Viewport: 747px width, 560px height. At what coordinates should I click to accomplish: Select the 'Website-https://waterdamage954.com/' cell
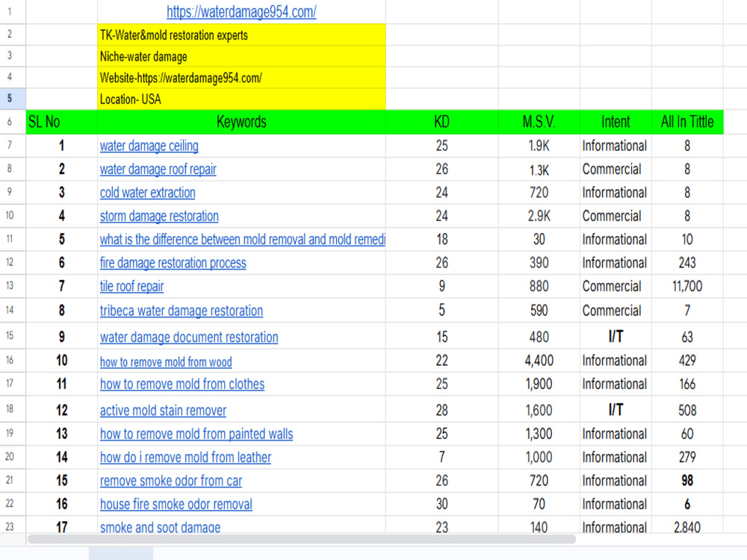tap(241, 78)
